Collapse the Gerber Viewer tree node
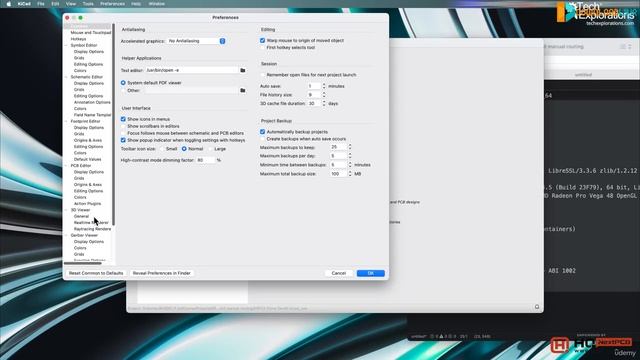The image size is (640, 360). pyautogui.click(x=67, y=235)
